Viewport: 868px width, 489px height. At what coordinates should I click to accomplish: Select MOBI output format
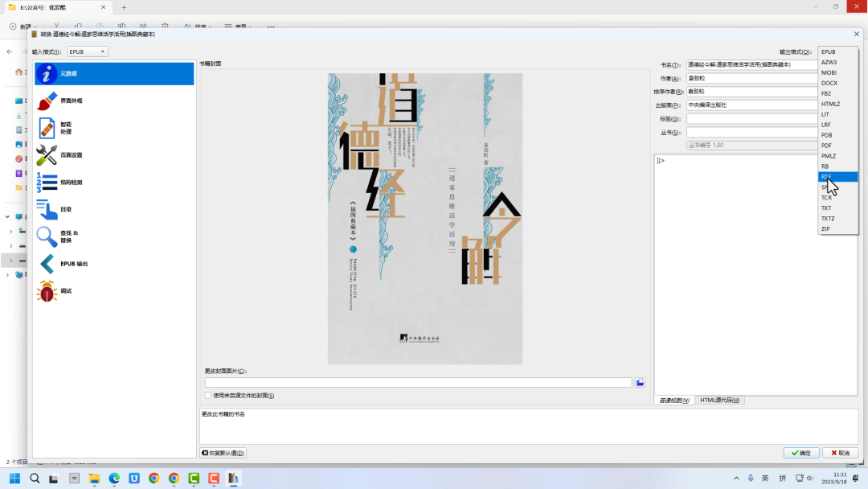coord(837,72)
